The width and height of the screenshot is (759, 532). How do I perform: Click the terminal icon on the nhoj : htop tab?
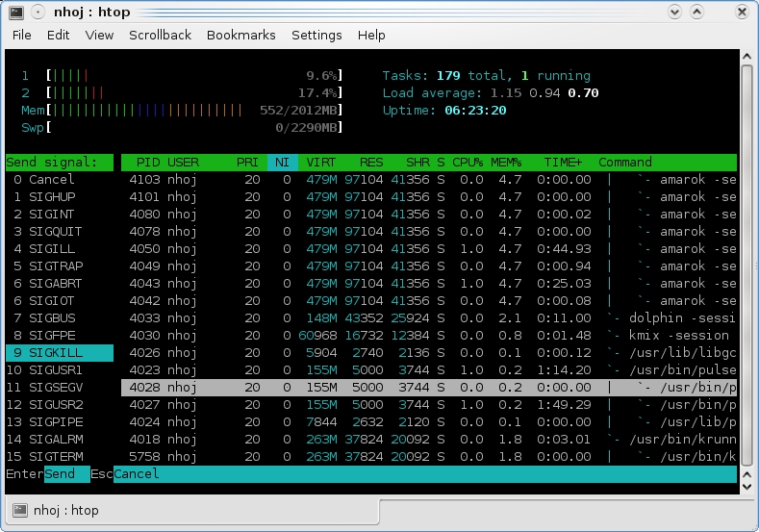point(20,510)
